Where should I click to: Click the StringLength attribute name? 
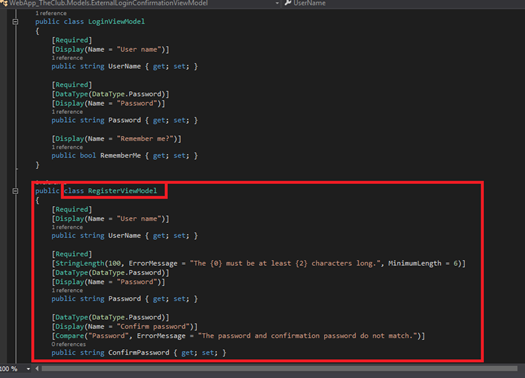(x=80, y=263)
